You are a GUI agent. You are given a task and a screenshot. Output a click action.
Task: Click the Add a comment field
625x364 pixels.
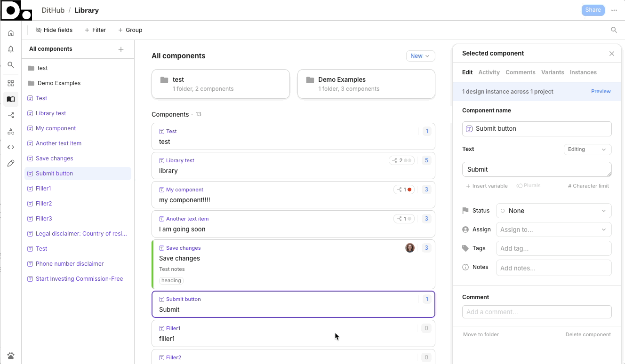click(537, 312)
